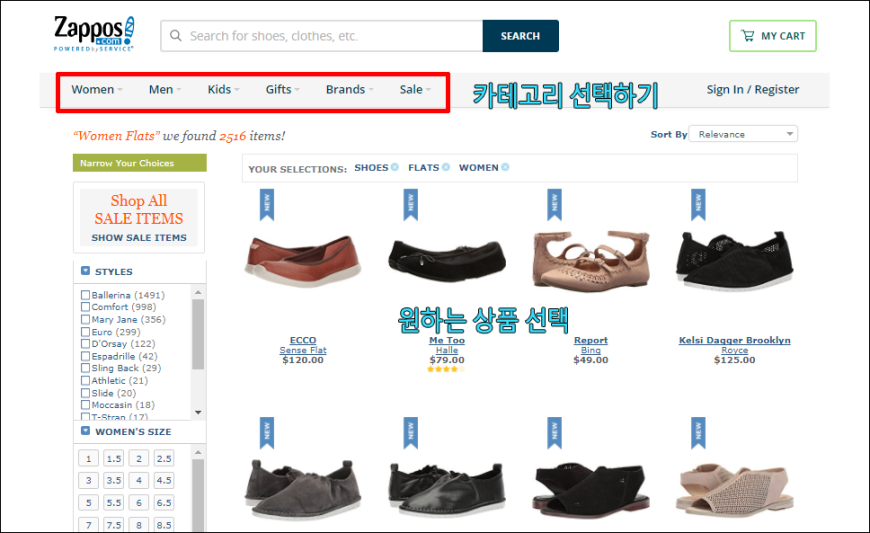The image size is (870, 533).
Task: Click the styles list scrollbar thumb
Action: [198, 334]
